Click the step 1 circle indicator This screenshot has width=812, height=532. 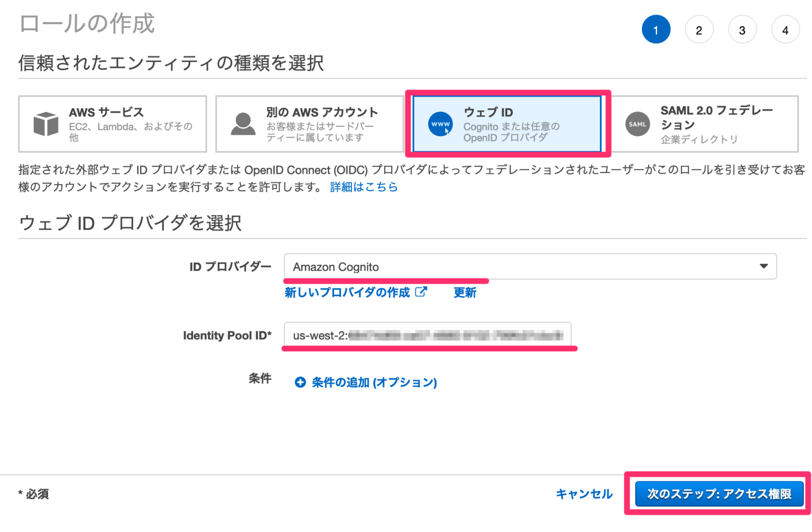pos(656,29)
